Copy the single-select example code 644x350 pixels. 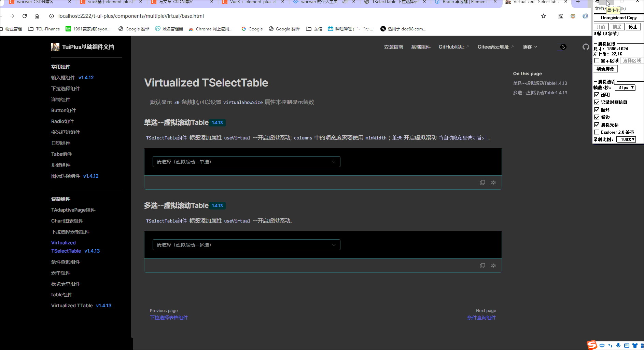tap(482, 182)
